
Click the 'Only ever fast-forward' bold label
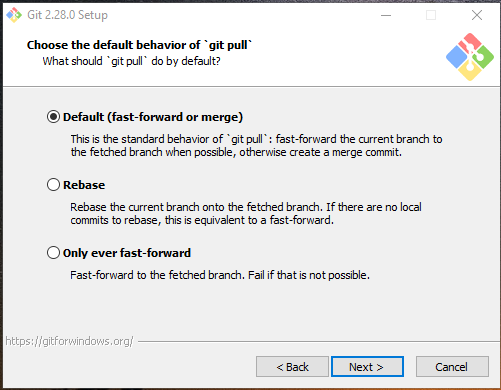(127, 253)
